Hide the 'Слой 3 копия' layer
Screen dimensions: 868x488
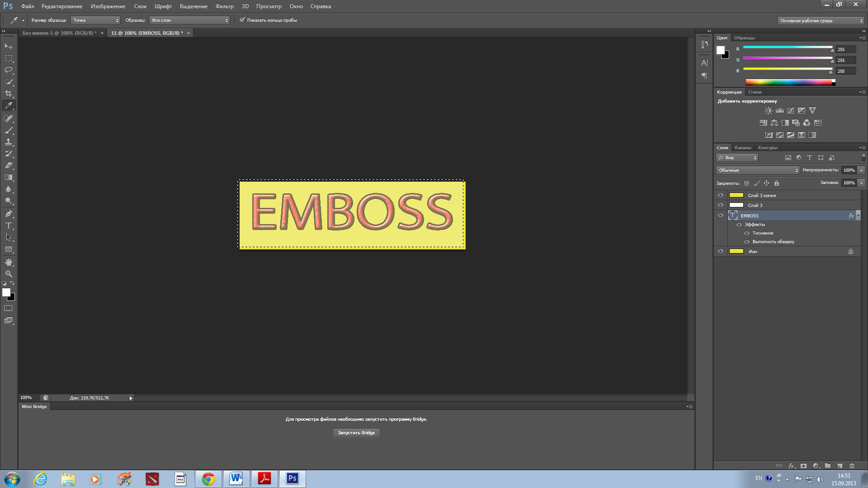pos(721,195)
